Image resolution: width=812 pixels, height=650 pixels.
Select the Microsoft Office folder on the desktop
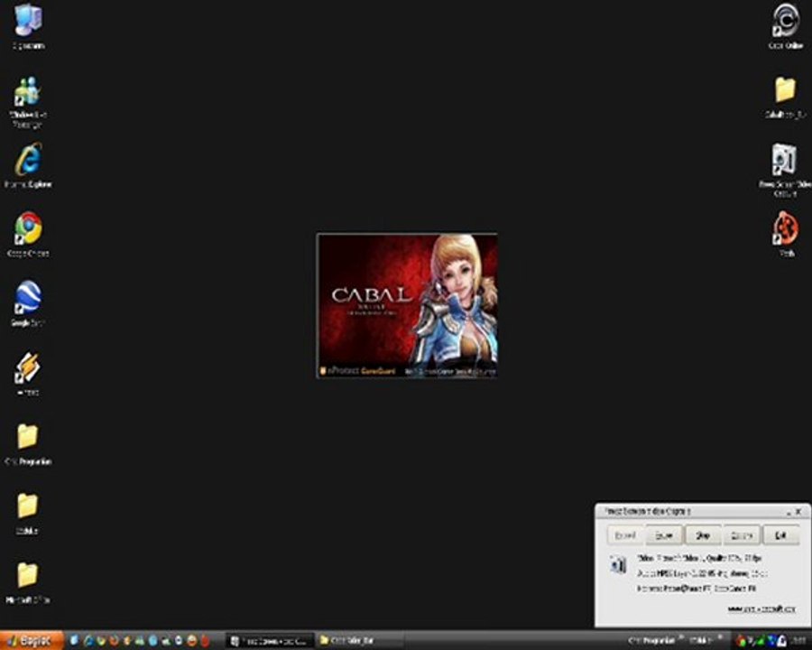coord(28,583)
